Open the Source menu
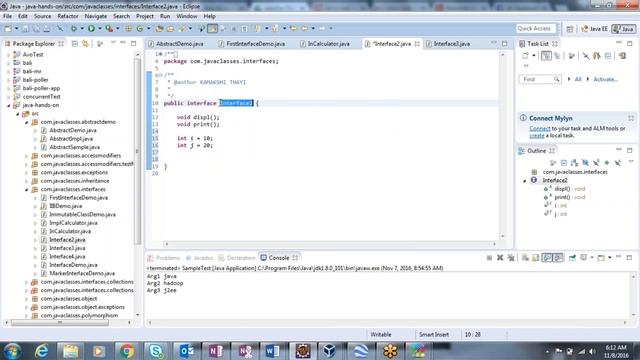Viewport: 640px width, 360px height. (x=42, y=16)
